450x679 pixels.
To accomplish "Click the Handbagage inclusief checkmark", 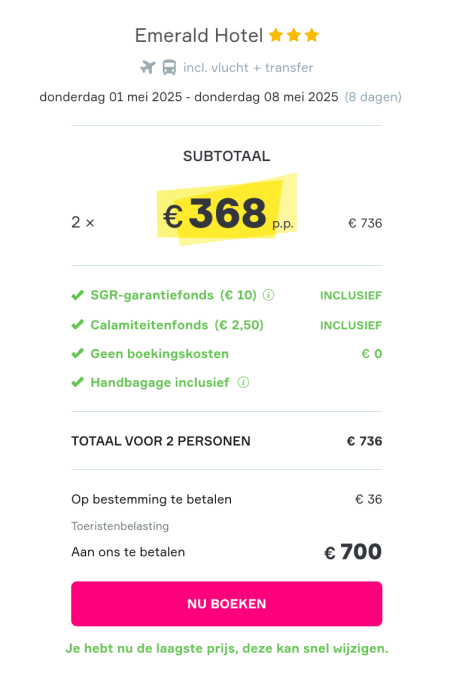I will pyautogui.click(x=78, y=382).
